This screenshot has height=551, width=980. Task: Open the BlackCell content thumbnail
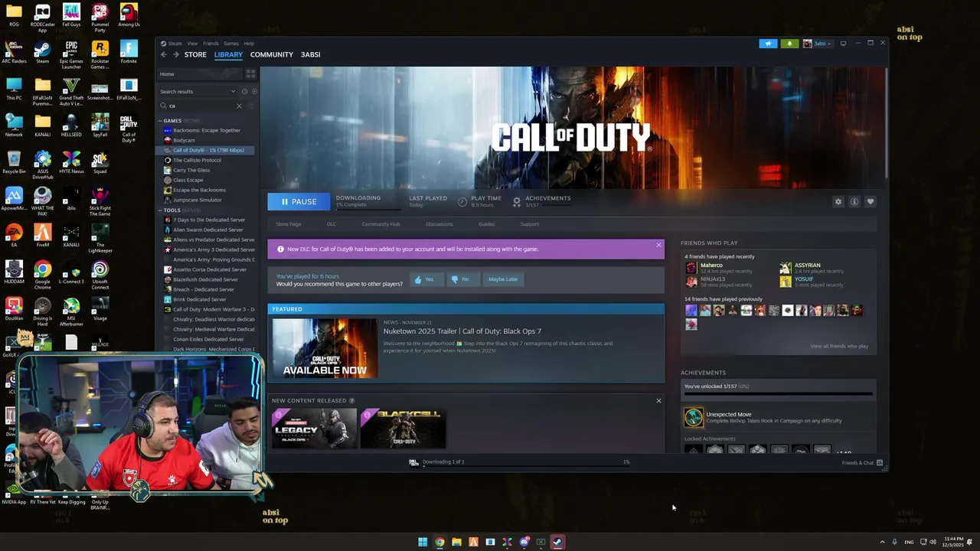click(x=403, y=428)
